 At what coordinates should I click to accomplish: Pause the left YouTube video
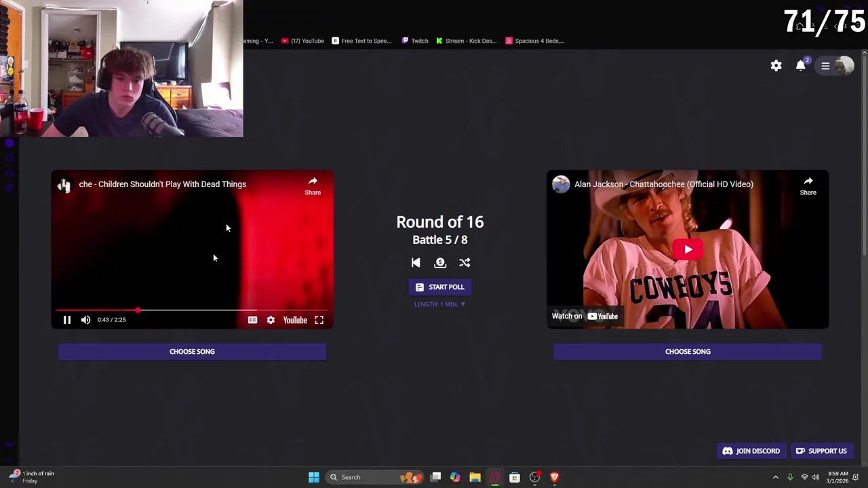(x=67, y=320)
